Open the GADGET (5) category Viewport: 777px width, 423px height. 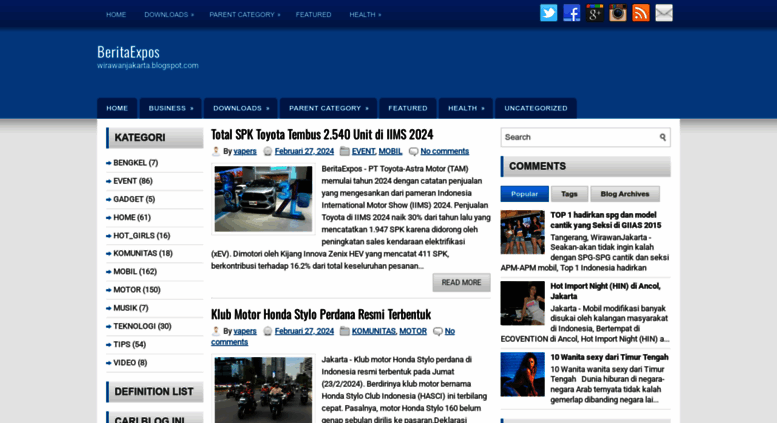(x=134, y=199)
